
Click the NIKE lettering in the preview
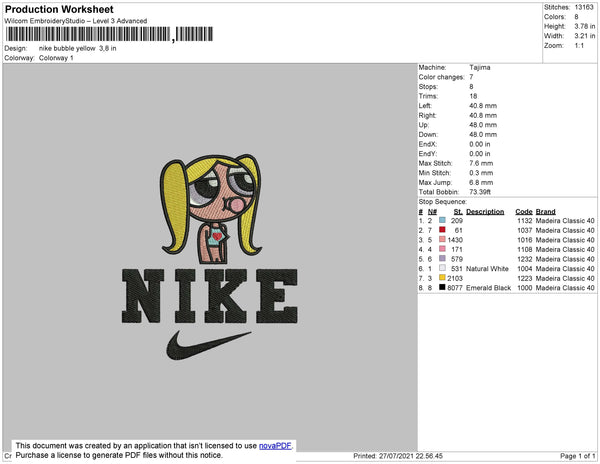tap(209, 296)
